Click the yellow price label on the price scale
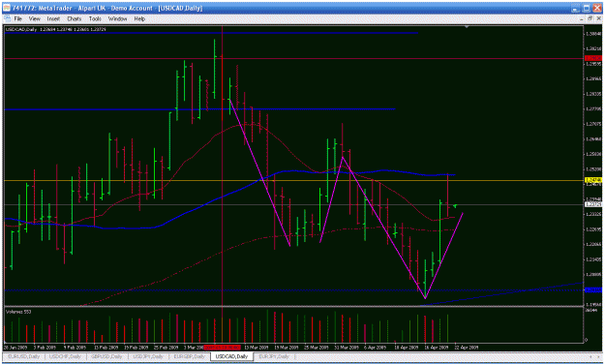 coord(593,180)
